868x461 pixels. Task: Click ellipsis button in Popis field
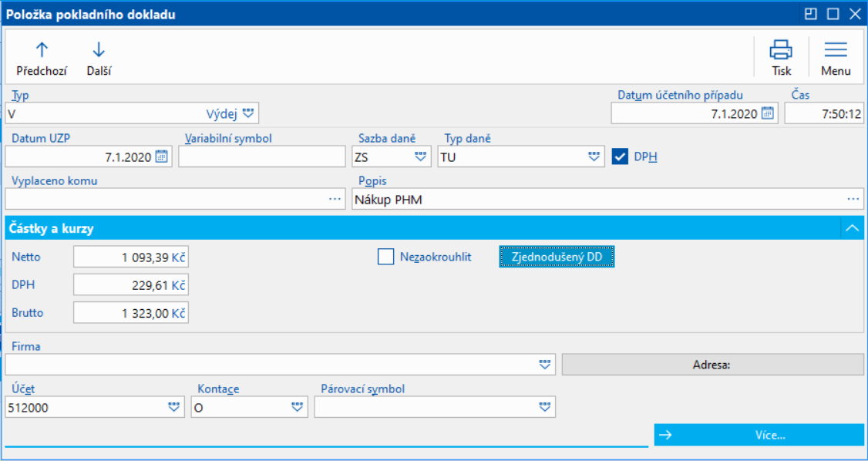(x=853, y=199)
